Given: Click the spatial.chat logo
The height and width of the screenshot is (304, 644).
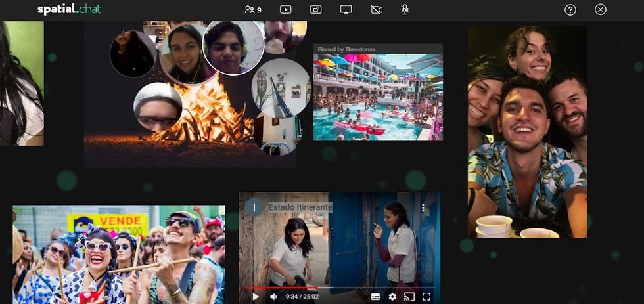Looking at the screenshot, I should coord(69,10).
